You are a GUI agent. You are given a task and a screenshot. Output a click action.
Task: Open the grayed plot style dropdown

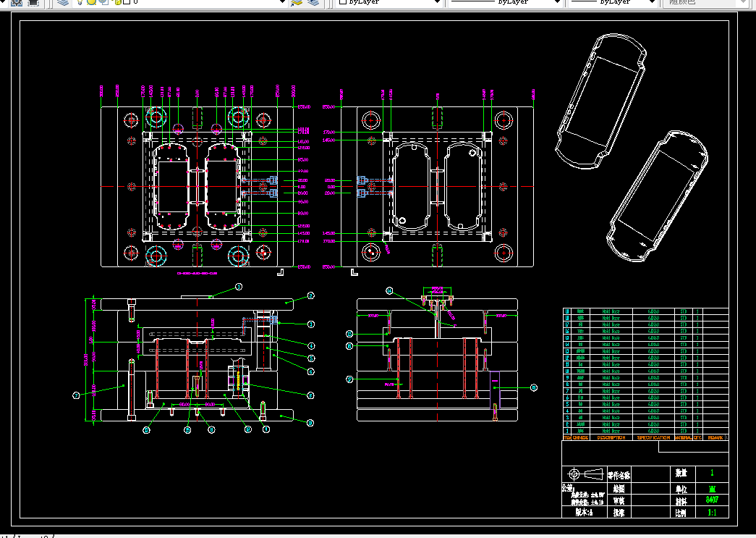(x=706, y=2)
